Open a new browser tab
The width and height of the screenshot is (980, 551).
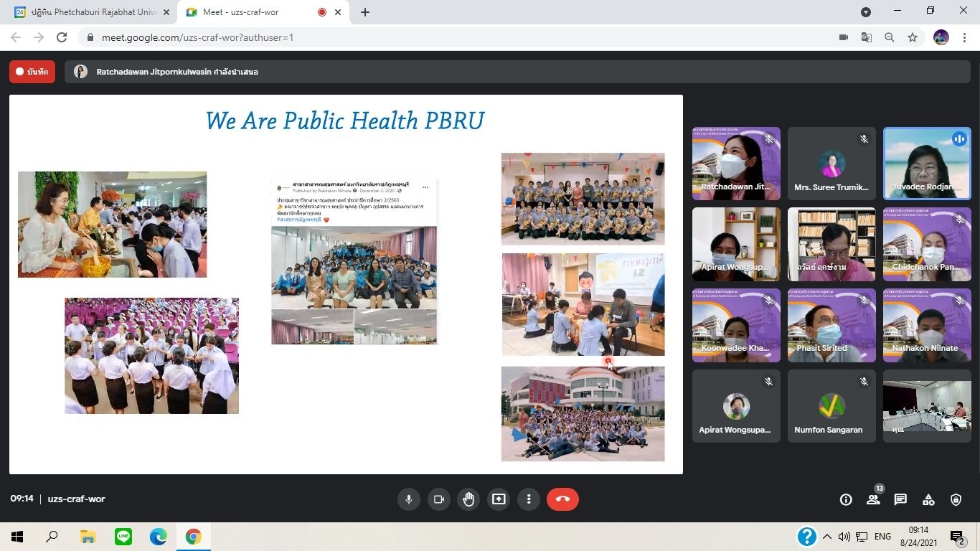click(365, 12)
